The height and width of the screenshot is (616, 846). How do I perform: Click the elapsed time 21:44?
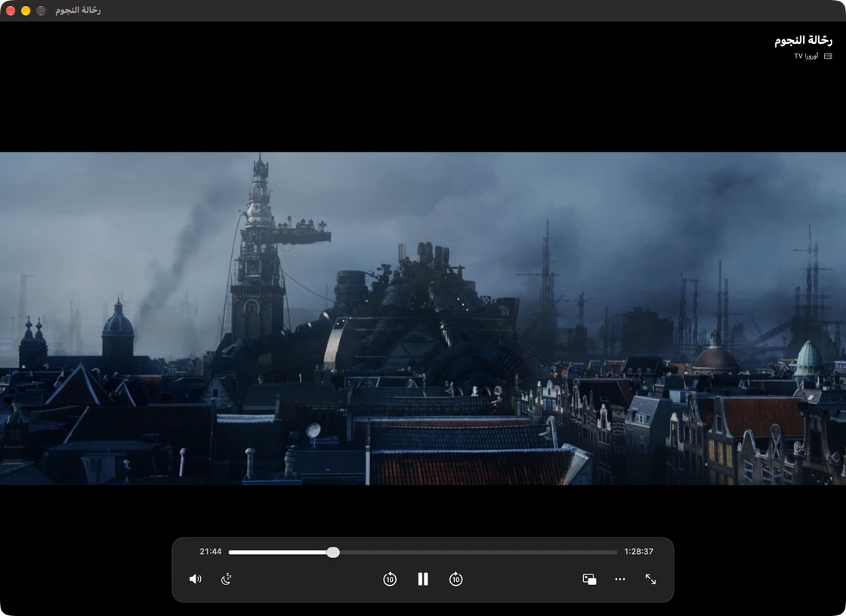tap(211, 551)
